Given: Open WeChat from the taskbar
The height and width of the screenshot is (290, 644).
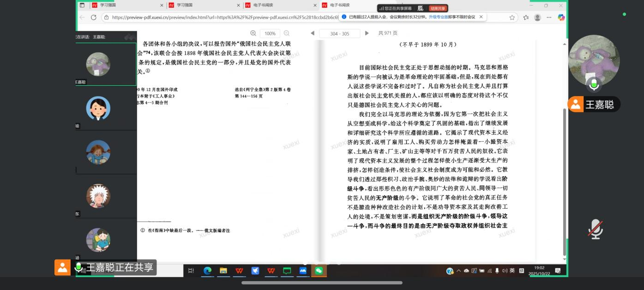Looking at the screenshot, I should tap(319, 271).
